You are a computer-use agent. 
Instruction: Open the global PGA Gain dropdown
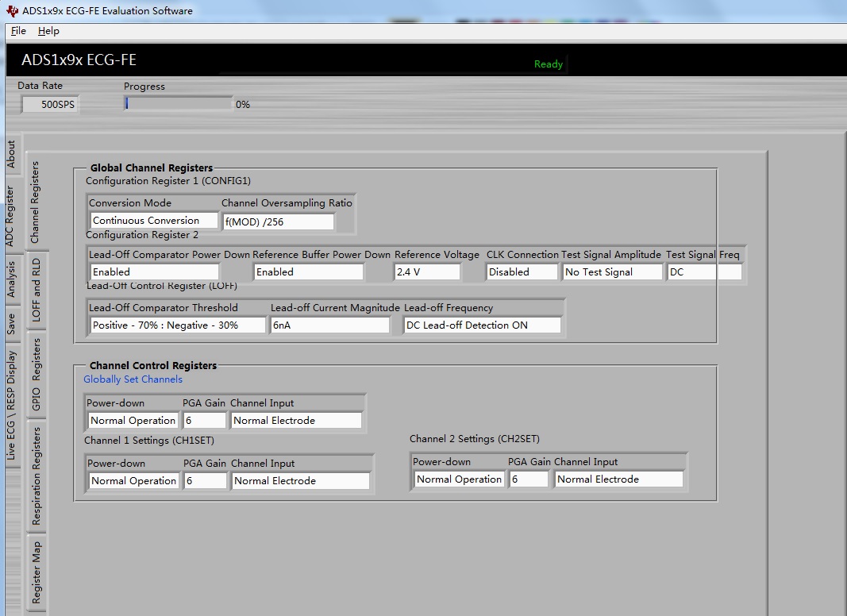tap(205, 421)
